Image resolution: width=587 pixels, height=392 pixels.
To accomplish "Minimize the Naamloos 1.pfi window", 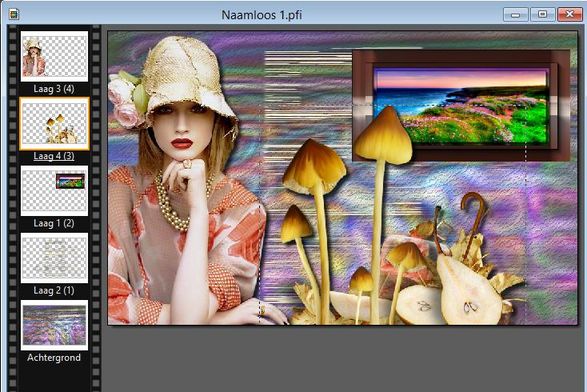I will click(x=515, y=15).
